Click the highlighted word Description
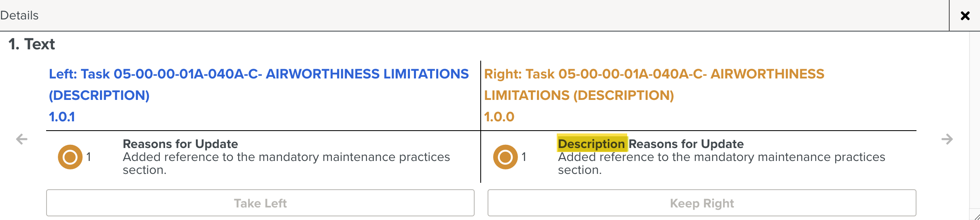Image resolution: width=980 pixels, height=220 pixels. point(591,144)
